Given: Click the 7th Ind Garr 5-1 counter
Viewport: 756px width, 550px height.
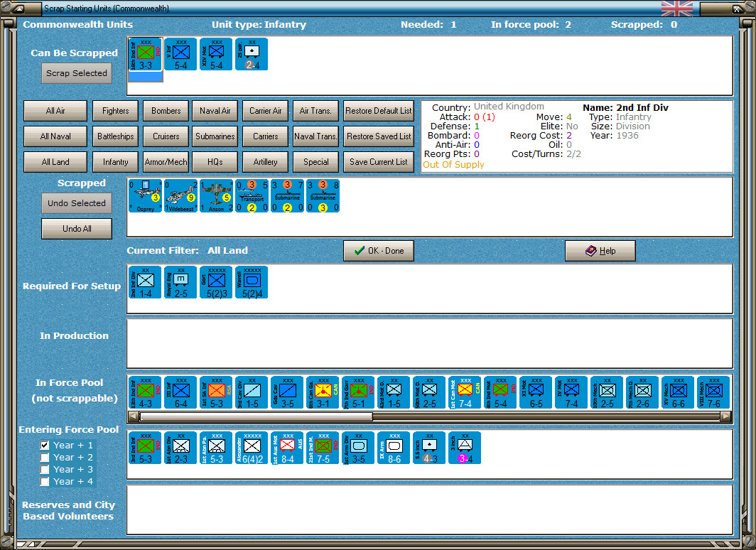Looking at the screenshot, I should (x=358, y=393).
